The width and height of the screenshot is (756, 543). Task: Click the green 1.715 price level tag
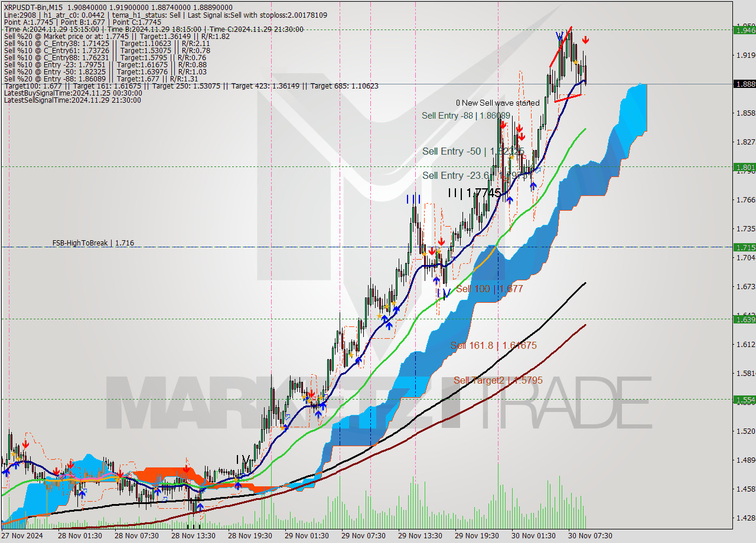click(744, 247)
